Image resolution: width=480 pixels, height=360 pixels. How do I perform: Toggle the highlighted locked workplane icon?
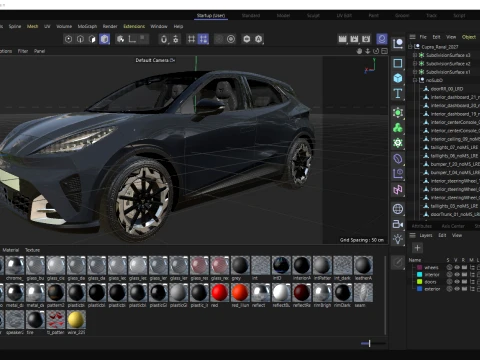pyautogui.click(x=203, y=39)
